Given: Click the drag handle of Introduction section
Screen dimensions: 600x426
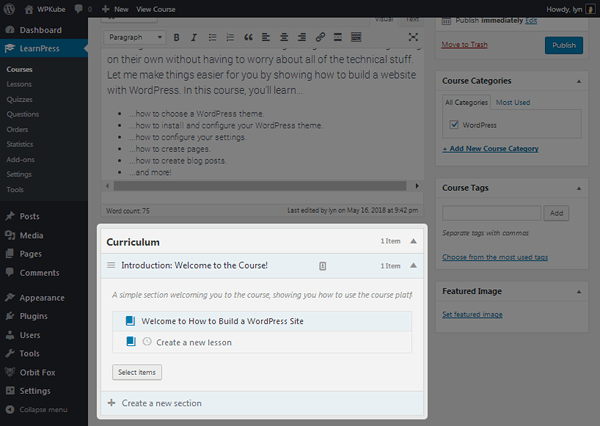Looking at the screenshot, I should [111, 266].
